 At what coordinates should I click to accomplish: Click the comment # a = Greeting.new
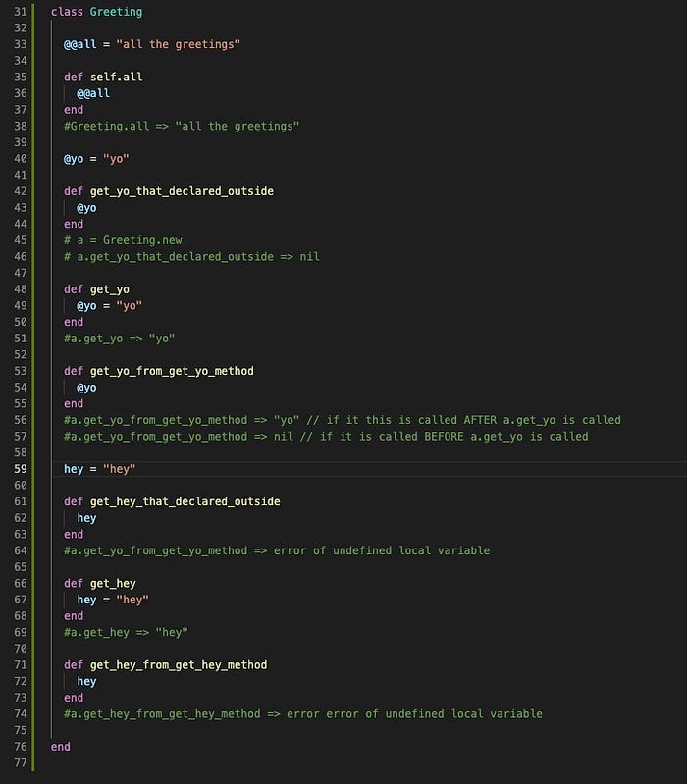tap(123, 240)
